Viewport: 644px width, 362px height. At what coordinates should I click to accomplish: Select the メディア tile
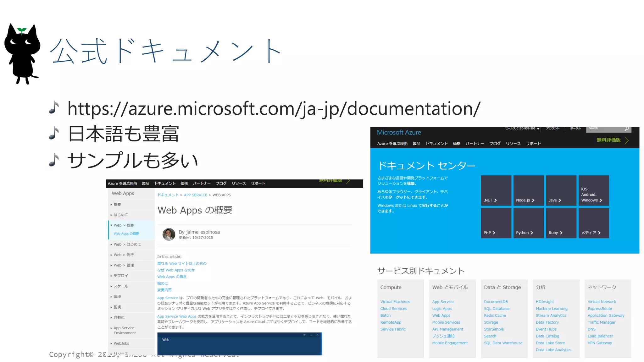pyautogui.click(x=594, y=223)
